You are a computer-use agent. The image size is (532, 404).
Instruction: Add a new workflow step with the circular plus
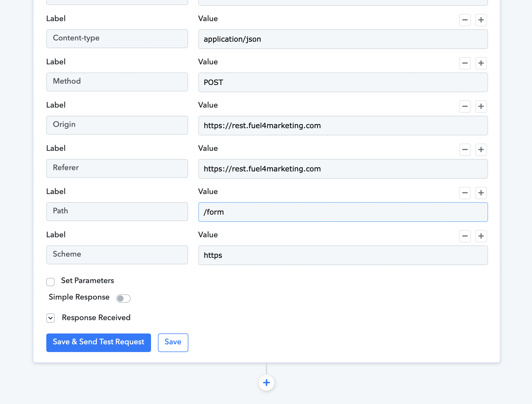pos(267,383)
